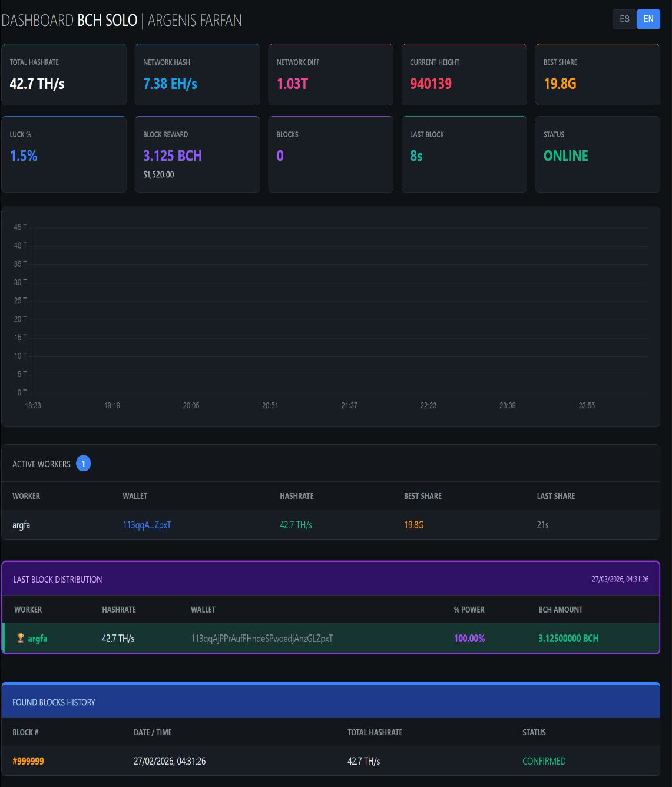Open wallet link 113qqA...ZpxT

pos(147,525)
